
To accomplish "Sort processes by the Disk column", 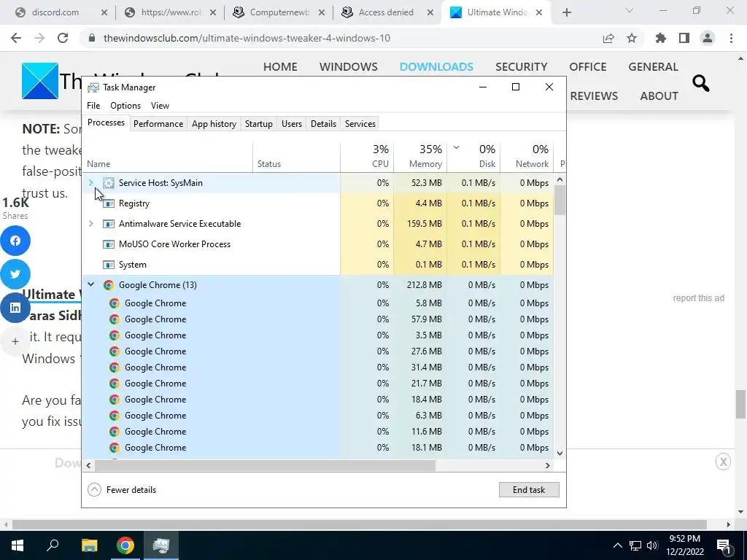I will pyautogui.click(x=473, y=157).
